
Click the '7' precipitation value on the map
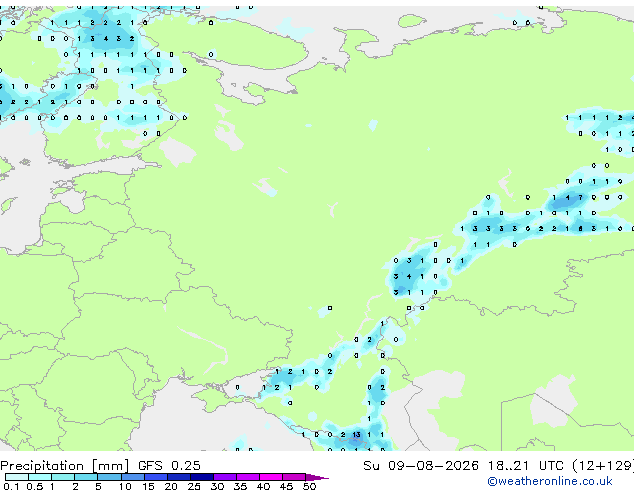(581, 197)
